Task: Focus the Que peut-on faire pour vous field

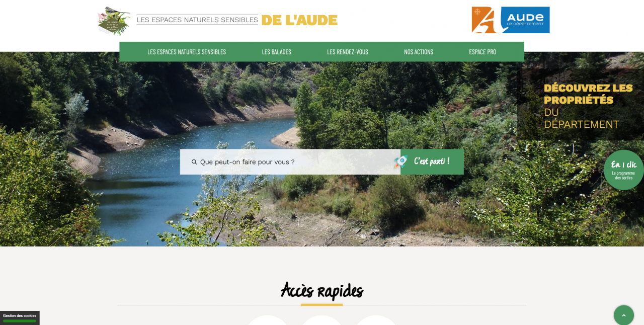Action: pyautogui.click(x=290, y=161)
